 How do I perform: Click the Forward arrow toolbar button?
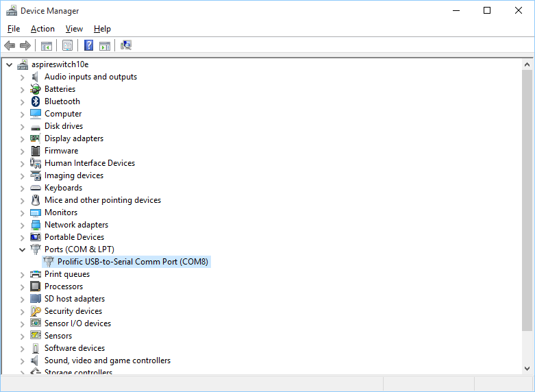click(25, 45)
